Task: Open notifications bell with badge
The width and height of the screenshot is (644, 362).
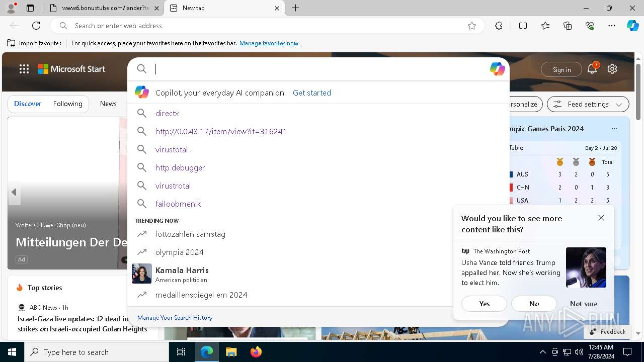Action: [592, 69]
